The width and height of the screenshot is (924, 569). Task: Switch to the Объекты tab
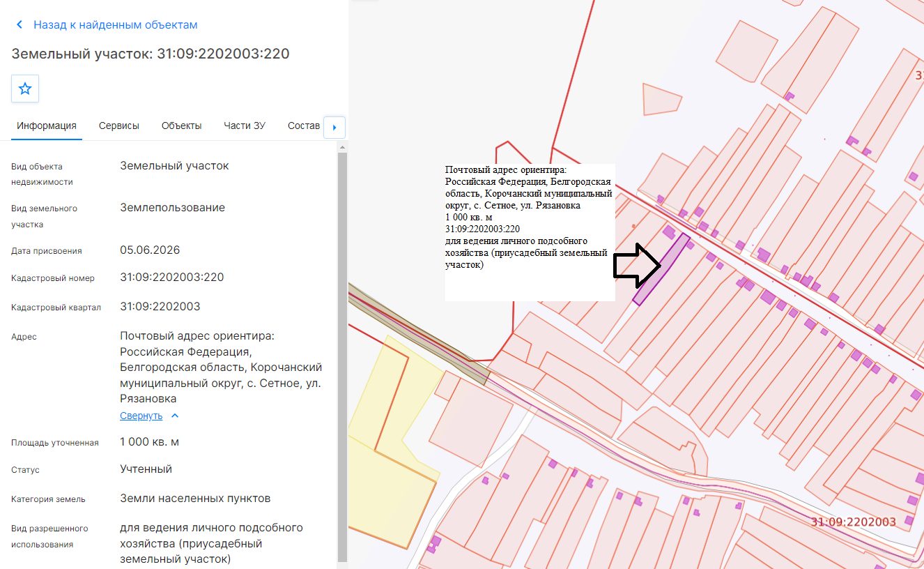pyautogui.click(x=182, y=126)
